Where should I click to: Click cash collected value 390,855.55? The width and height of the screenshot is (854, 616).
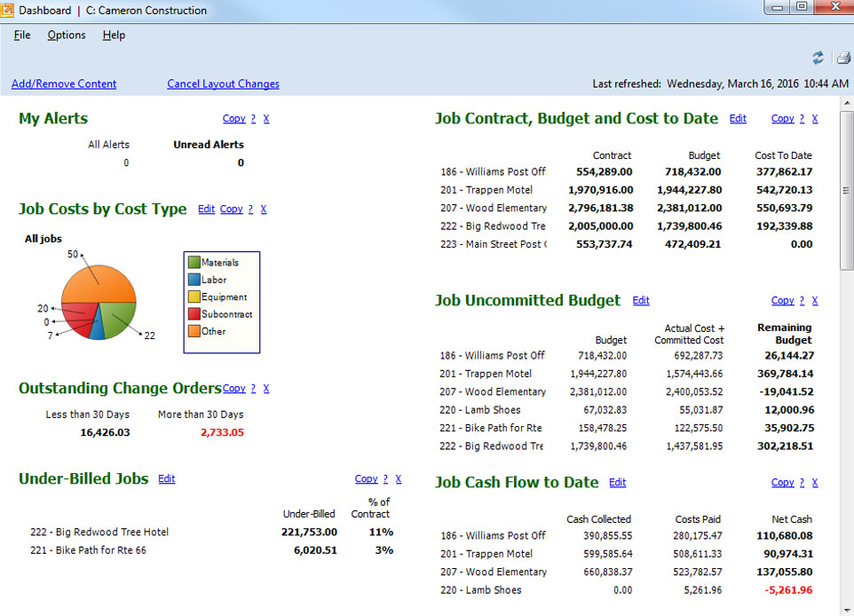pyautogui.click(x=608, y=535)
